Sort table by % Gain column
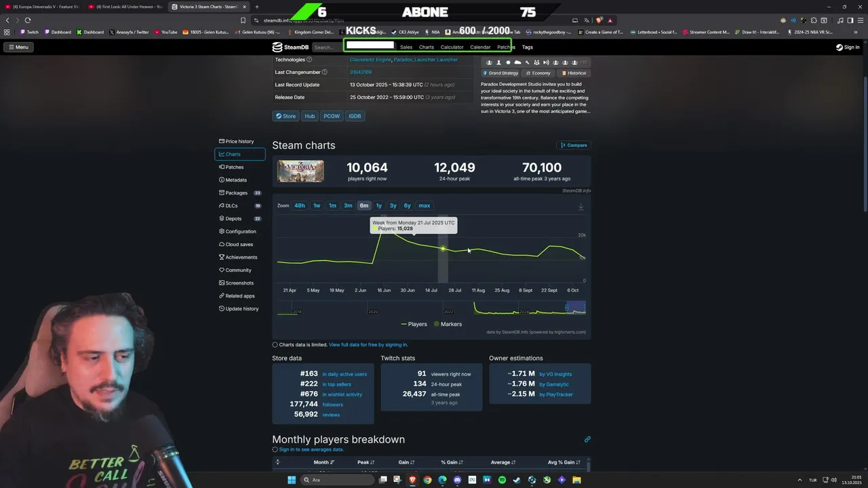 pyautogui.click(x=451, y=462)
